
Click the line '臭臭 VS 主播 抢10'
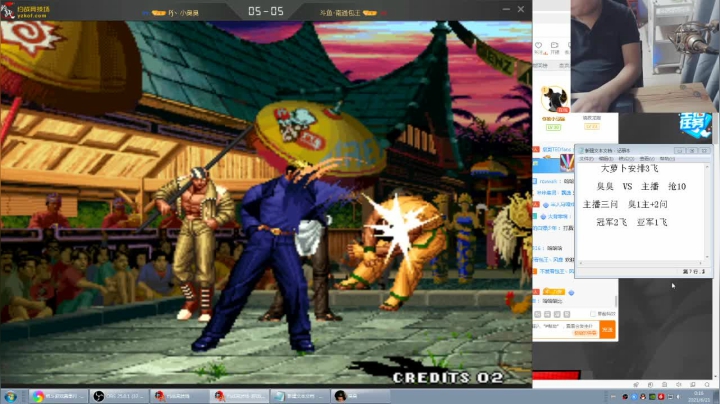[641, 186]
